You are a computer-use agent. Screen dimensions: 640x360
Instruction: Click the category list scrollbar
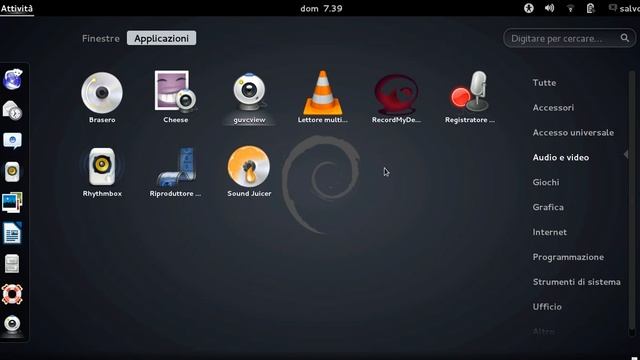click(x=632, y=203)
